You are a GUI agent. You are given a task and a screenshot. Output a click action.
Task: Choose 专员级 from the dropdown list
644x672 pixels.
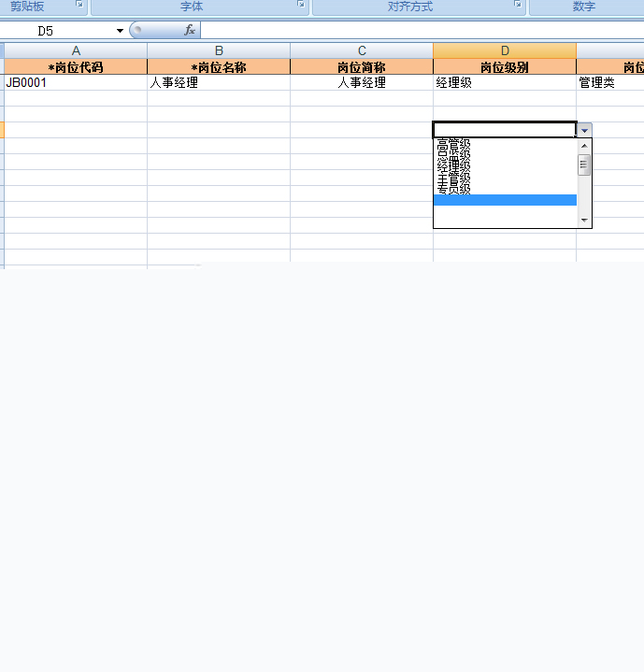[505, 188]
